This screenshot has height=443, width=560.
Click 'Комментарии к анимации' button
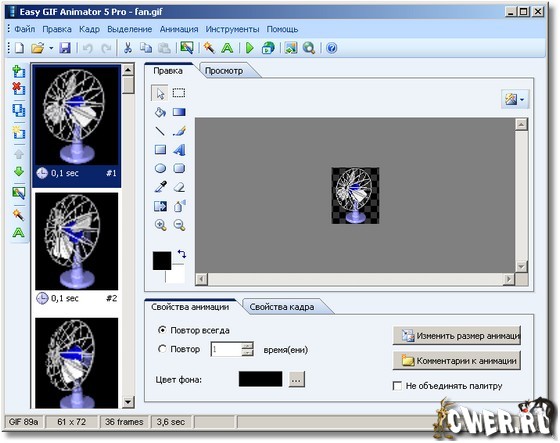[x=457, y=361]
